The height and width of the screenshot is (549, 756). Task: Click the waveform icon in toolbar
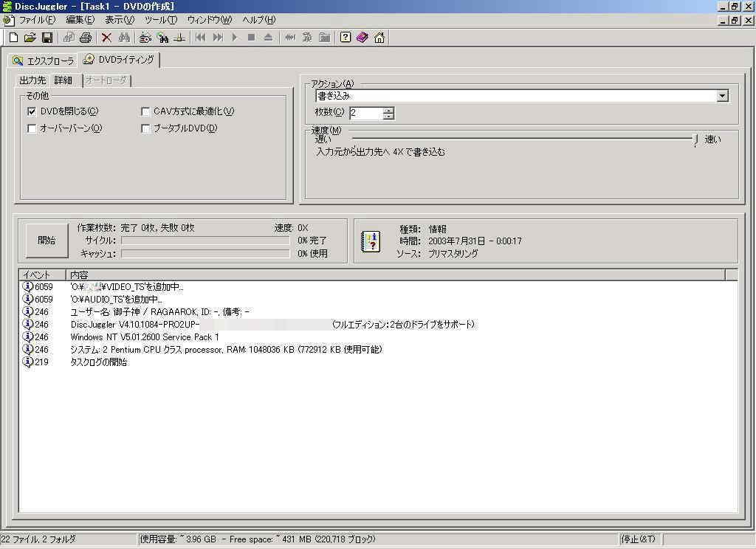click(289, 38)
